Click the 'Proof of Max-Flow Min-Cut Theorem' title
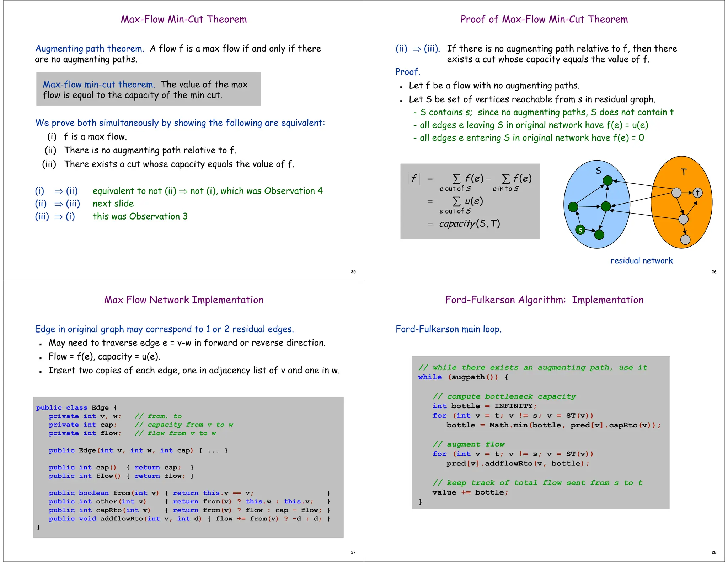Screen dimensions: 728x562 (544, 19)
